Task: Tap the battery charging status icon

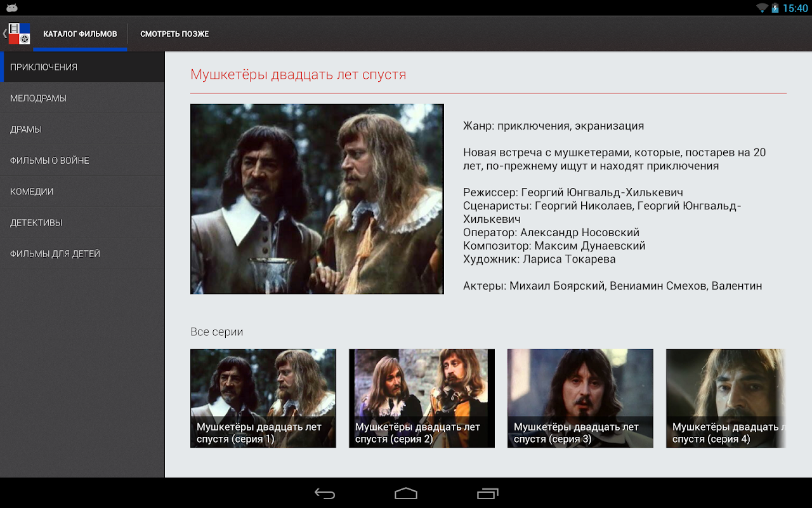Action: tap(775, 8)
